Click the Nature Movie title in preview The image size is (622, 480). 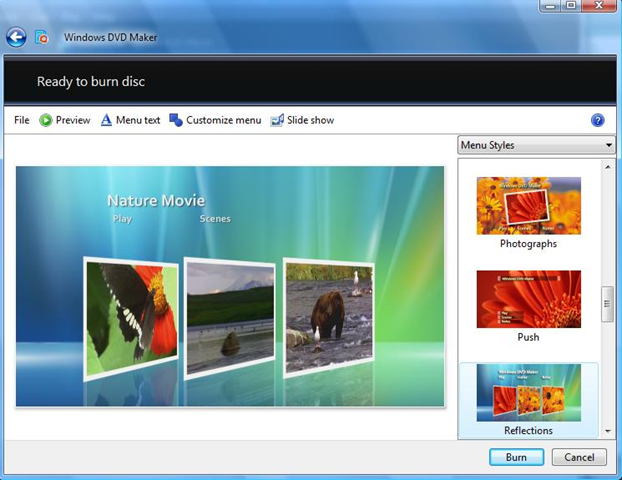tap(156, 201)
